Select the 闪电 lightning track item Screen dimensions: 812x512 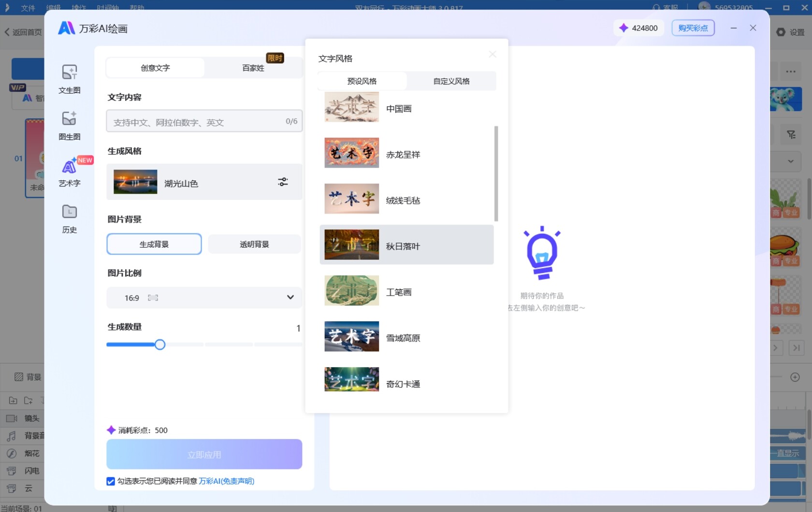[x=23, y=470]
